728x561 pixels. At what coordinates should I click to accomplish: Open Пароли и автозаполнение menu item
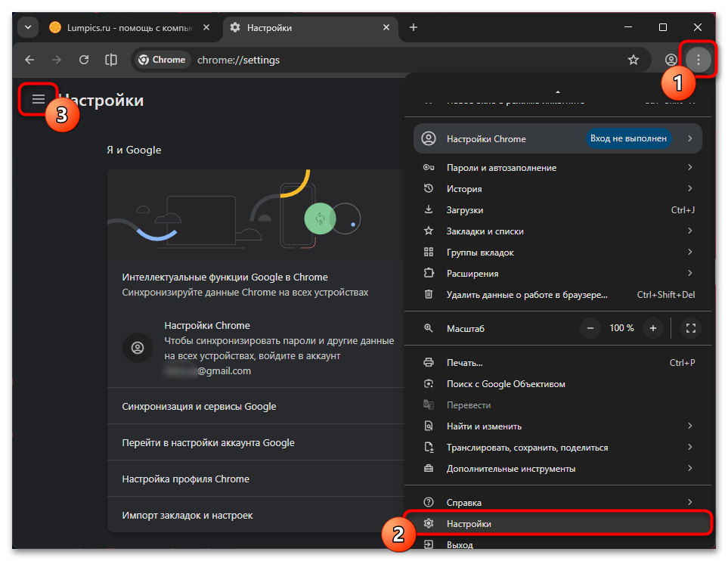557,168
